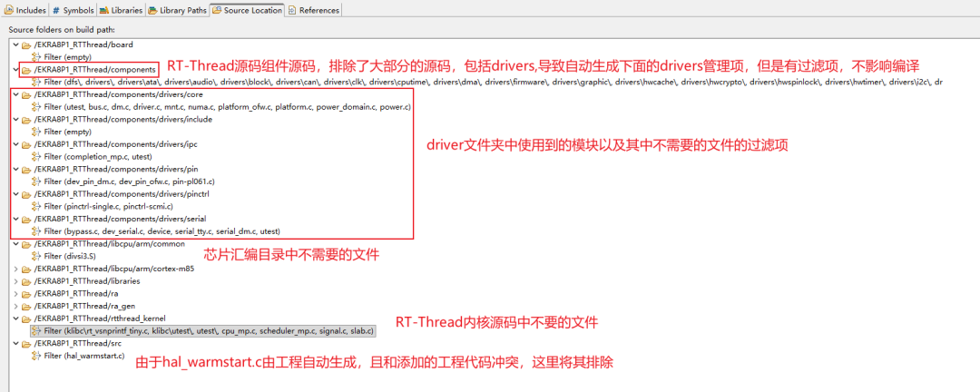Image resolution: width=980 pixels, height=392 pixels.
Task: Select /EKRA8P1_RTThread/rtthread_kernel folder row
Action: point(100,318)
